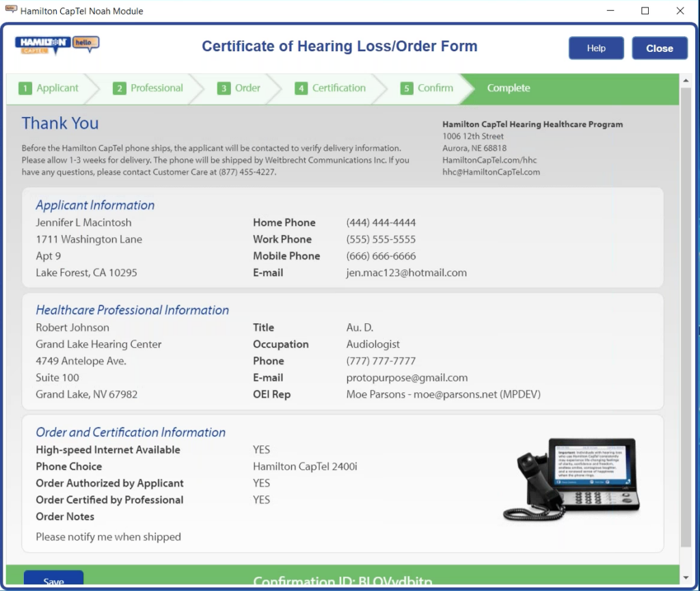Click the Home Phone number (444) 444-4444

(381, 223)
